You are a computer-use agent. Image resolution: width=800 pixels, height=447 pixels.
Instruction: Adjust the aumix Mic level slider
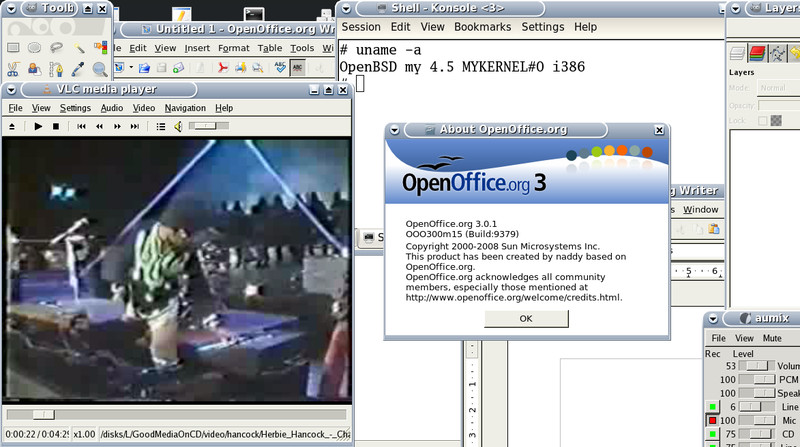pos(757,420)
